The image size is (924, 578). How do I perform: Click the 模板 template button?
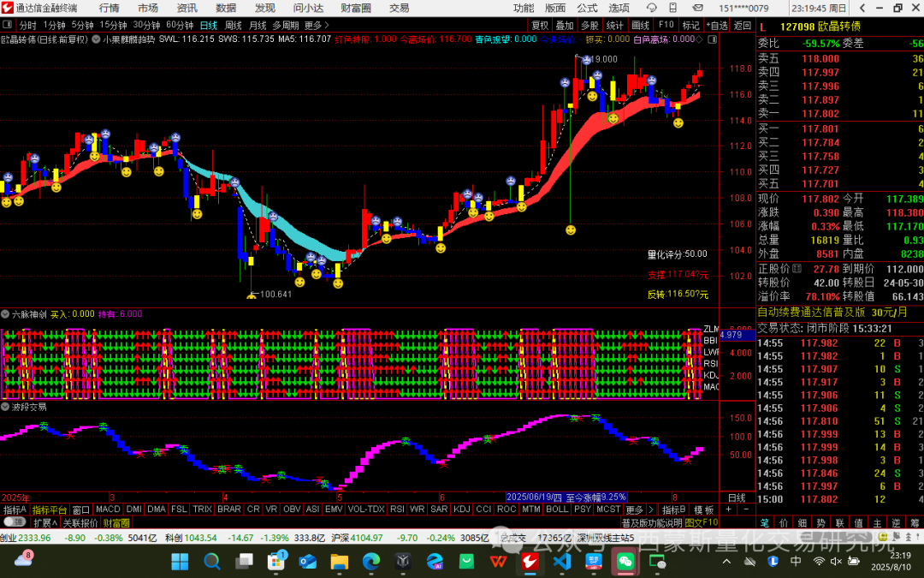pyautogui.click(x=703, y=509)
